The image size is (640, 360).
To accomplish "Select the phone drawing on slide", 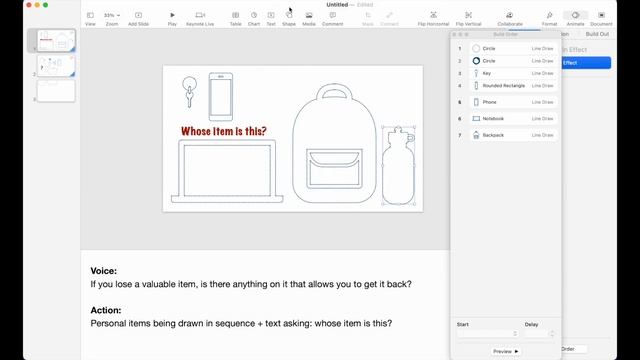I will (221, 97).
